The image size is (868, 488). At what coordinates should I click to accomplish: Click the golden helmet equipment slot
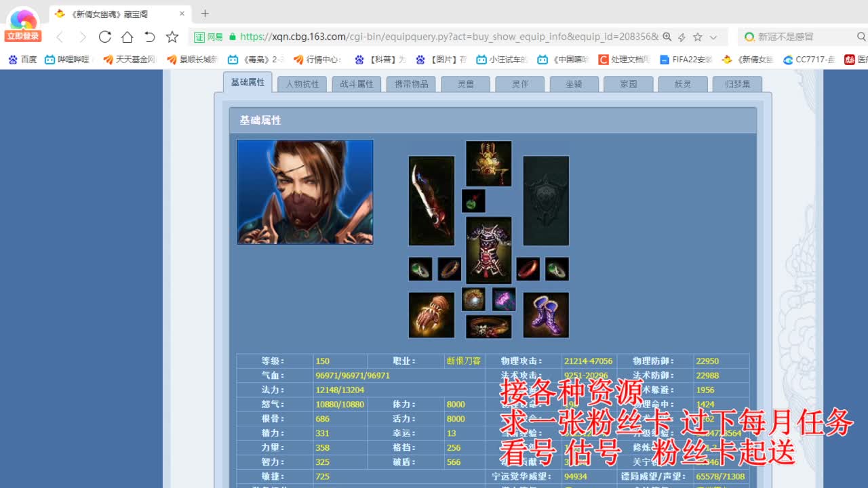488,163
